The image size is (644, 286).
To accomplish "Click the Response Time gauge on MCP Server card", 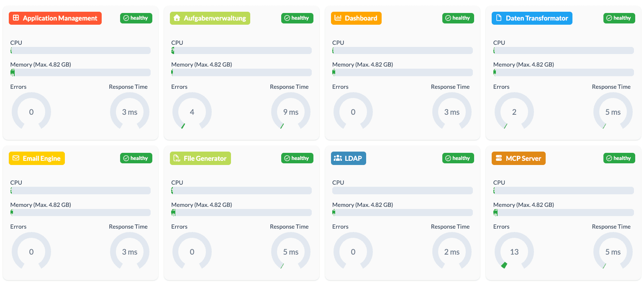I will pyautogui.click(x=613, y=252).
